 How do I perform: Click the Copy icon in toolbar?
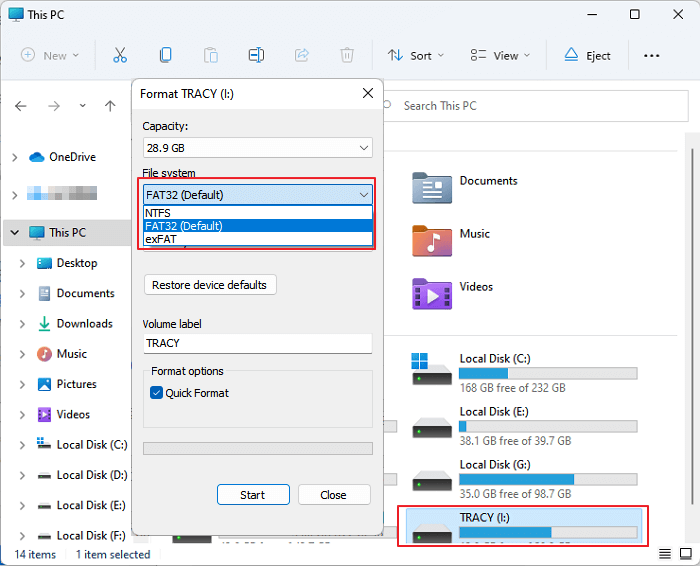click(x=165, y=55)
